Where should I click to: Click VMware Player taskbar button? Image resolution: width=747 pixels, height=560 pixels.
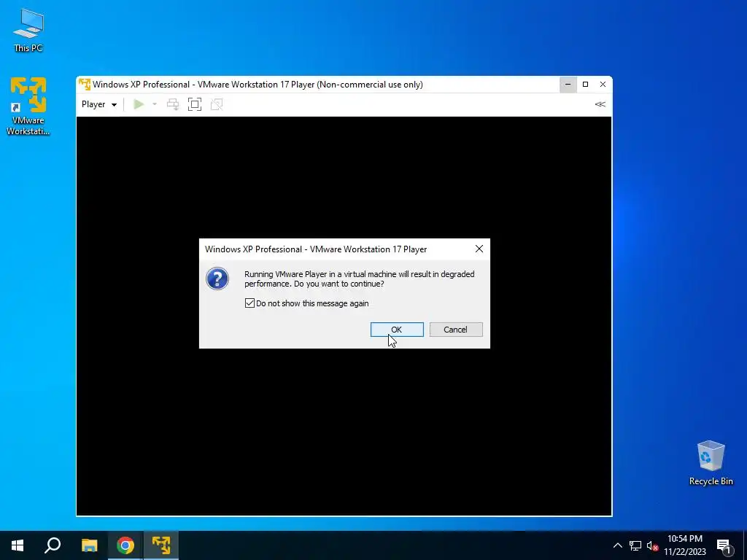pos(161,545)
